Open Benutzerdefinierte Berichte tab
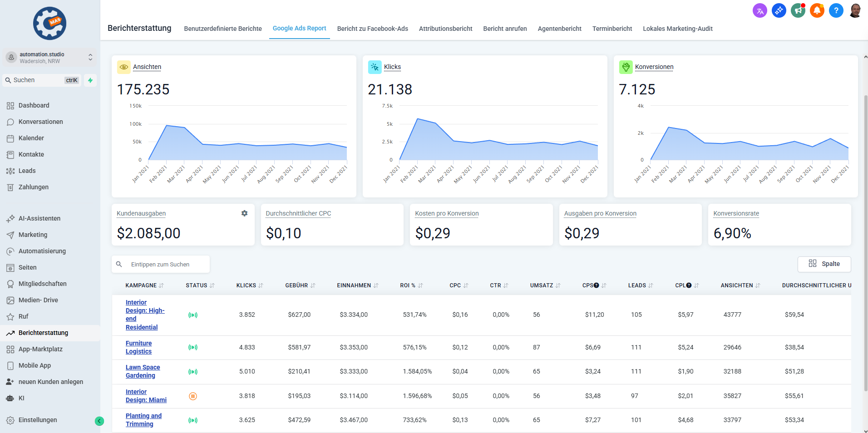The height and width of the screenshot is (433, 868). click(223, 29)
